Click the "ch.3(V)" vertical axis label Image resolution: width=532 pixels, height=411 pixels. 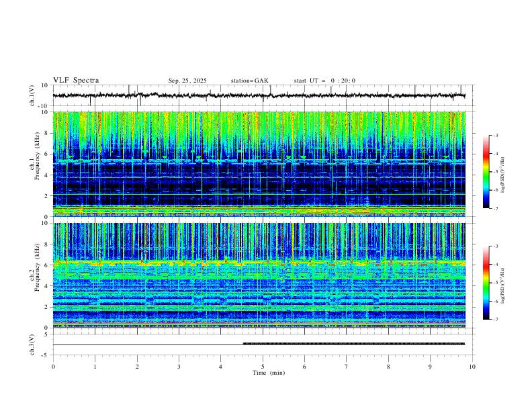tap(32, 345)
